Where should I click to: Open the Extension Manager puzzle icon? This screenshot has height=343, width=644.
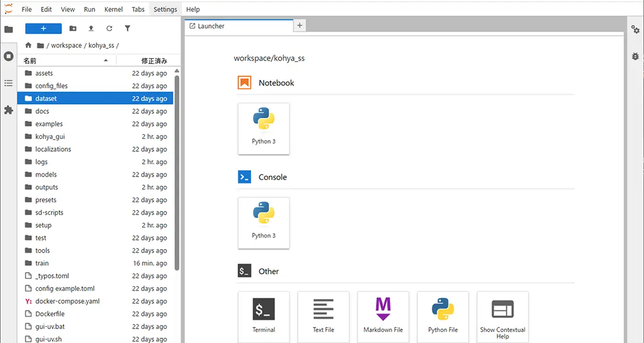(x=9, y=110)
